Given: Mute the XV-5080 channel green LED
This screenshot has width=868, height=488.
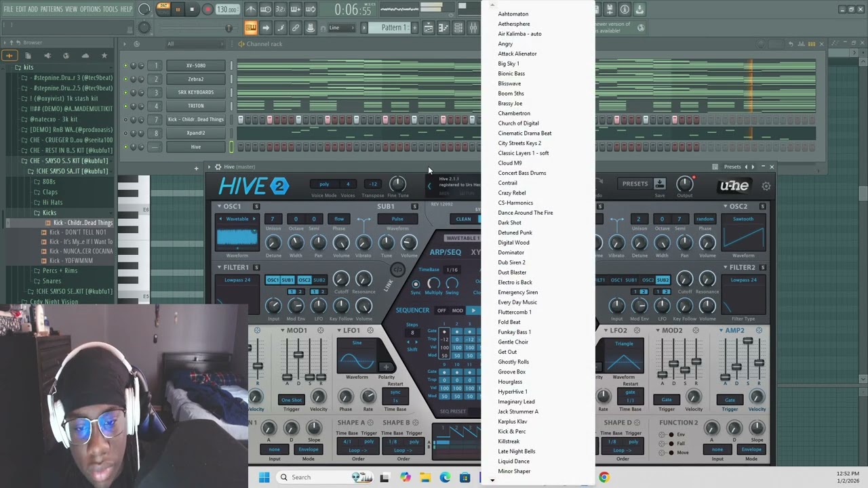Looking at the screenshot, I should point(125,66).
